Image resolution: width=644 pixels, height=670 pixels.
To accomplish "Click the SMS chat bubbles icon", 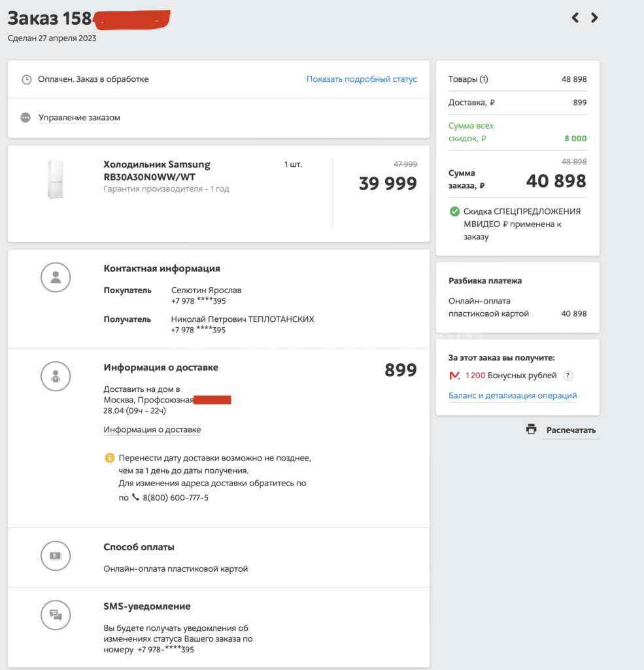I will (56, 615).
